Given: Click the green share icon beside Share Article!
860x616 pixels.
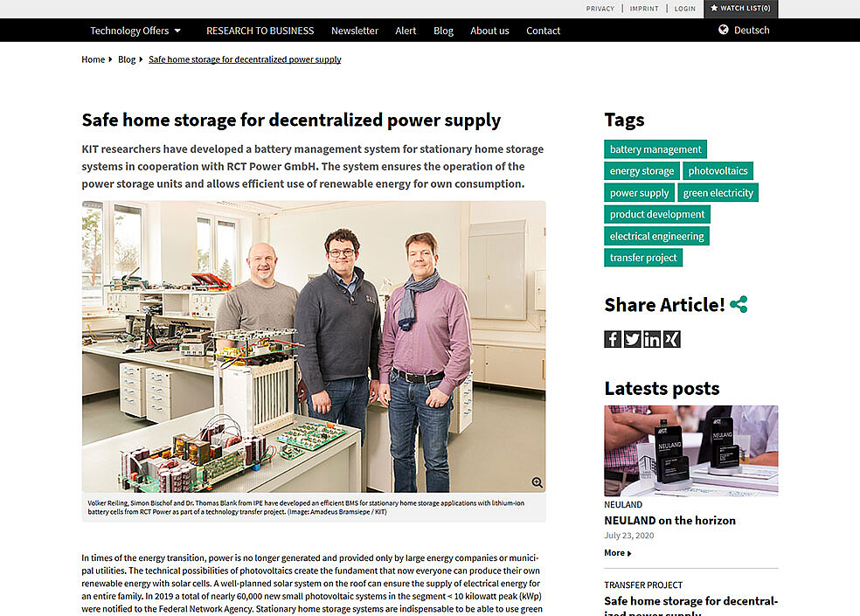Looking at the screenshot, I should click(739, 304).
